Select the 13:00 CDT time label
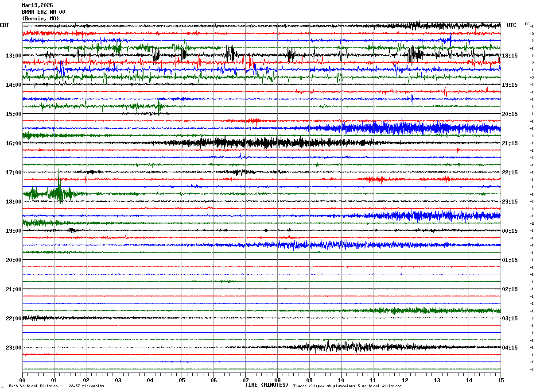This screenshot has height=392, width=536. (x=13, y=56)
